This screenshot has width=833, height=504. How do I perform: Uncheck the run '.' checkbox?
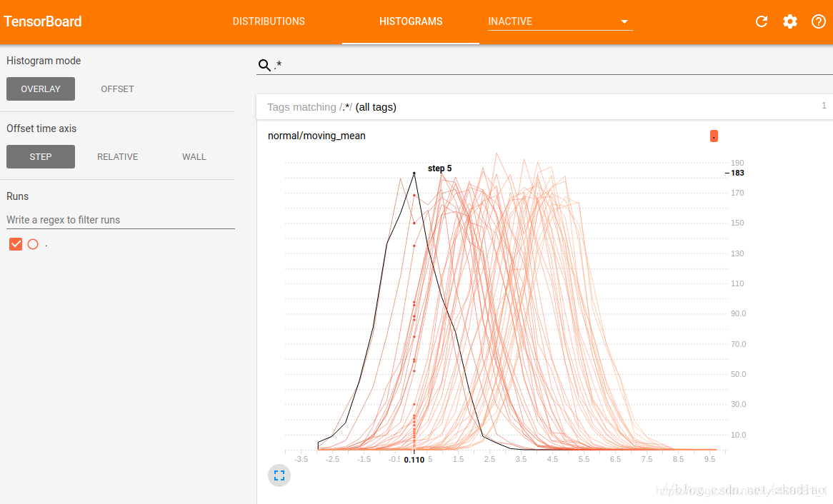click(x=16, y=244)
